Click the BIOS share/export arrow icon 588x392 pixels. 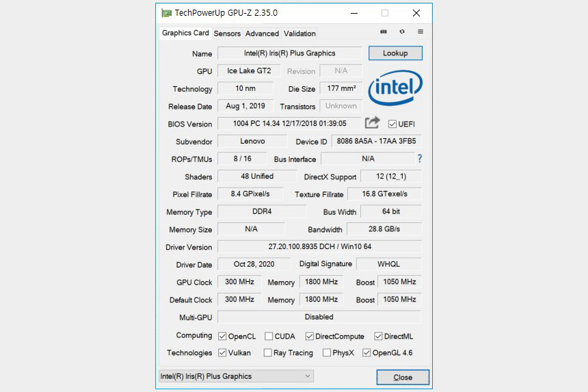tap(373, 122)
